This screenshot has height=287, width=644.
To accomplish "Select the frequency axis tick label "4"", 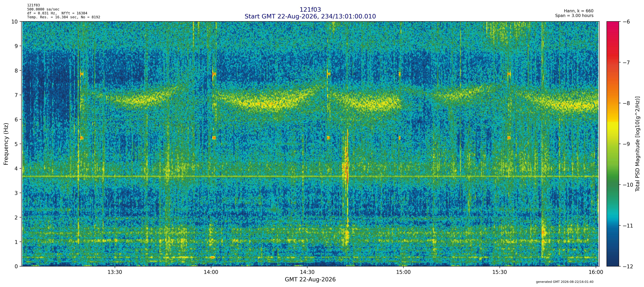I will [16, 168].
